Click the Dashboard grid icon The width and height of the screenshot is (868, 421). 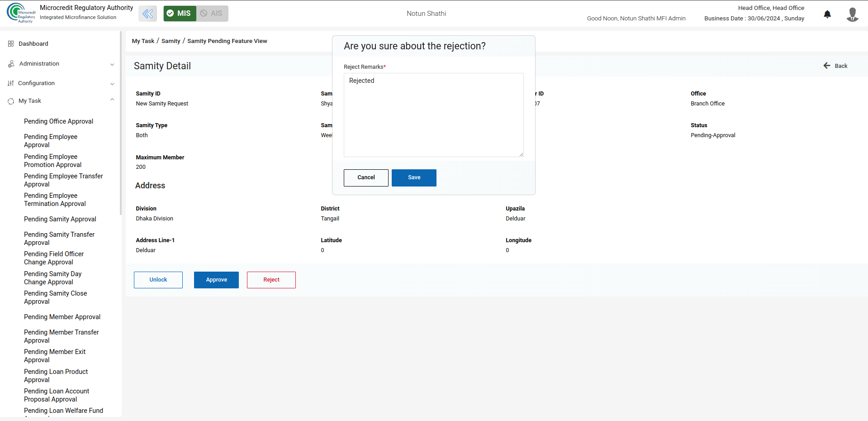(x=11, y=44)
